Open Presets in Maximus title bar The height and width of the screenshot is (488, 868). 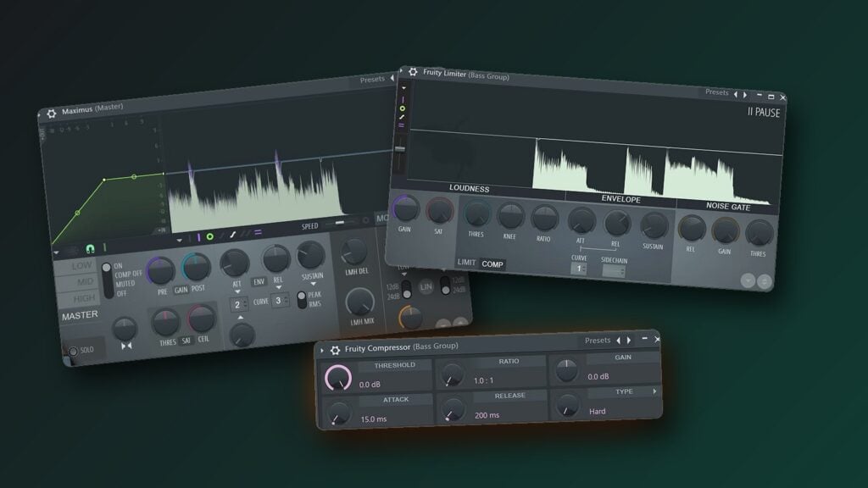(372, 80)
